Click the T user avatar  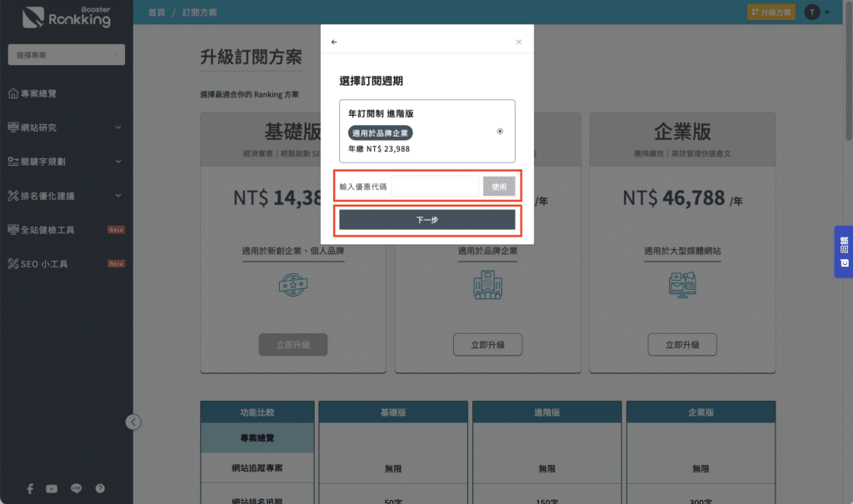coord(812,12)
